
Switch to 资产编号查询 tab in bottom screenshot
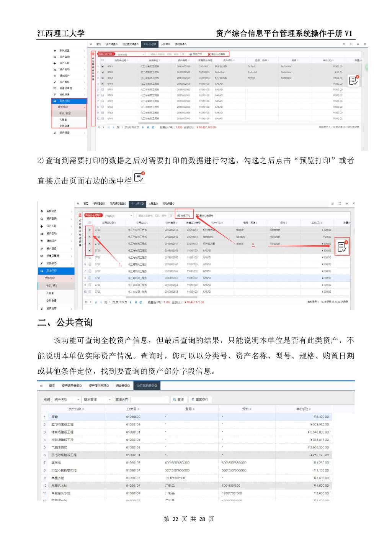pyautogui.click(x=72, y=385)
